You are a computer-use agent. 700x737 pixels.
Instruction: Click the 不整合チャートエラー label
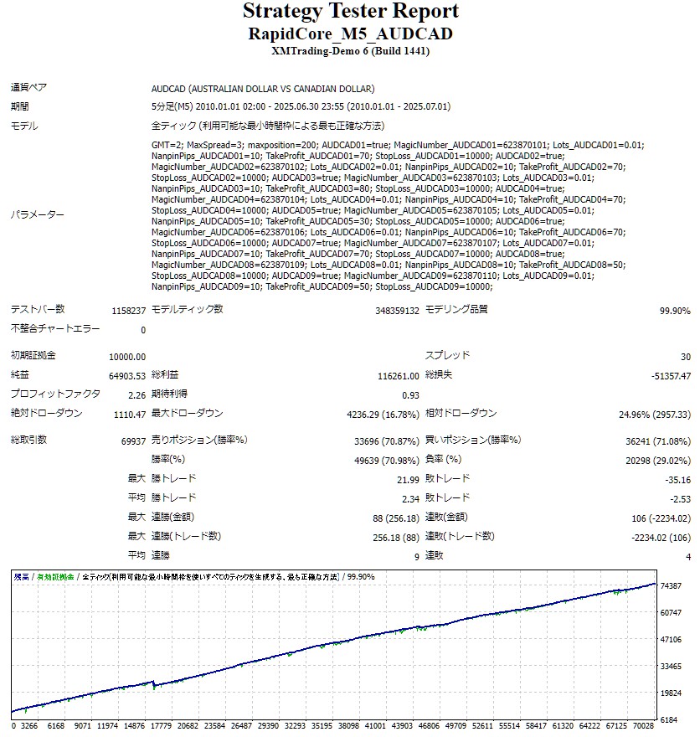(55, 328)
